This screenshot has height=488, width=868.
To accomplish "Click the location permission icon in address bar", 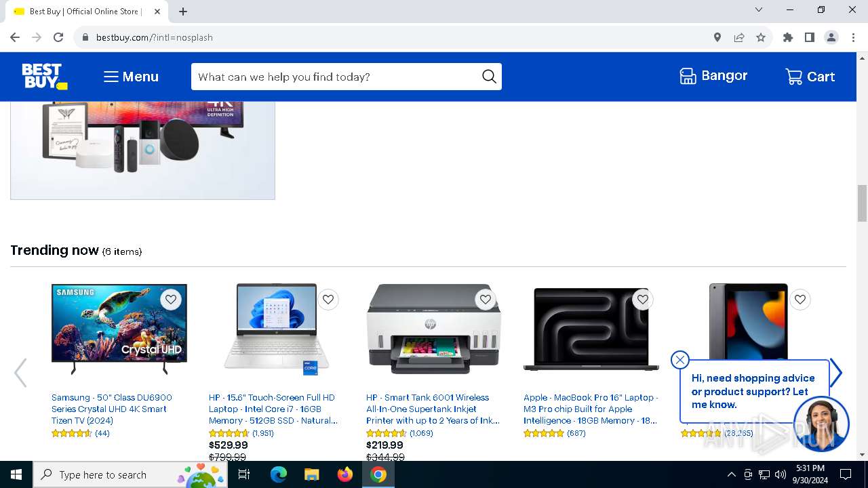I will [717, 37].
